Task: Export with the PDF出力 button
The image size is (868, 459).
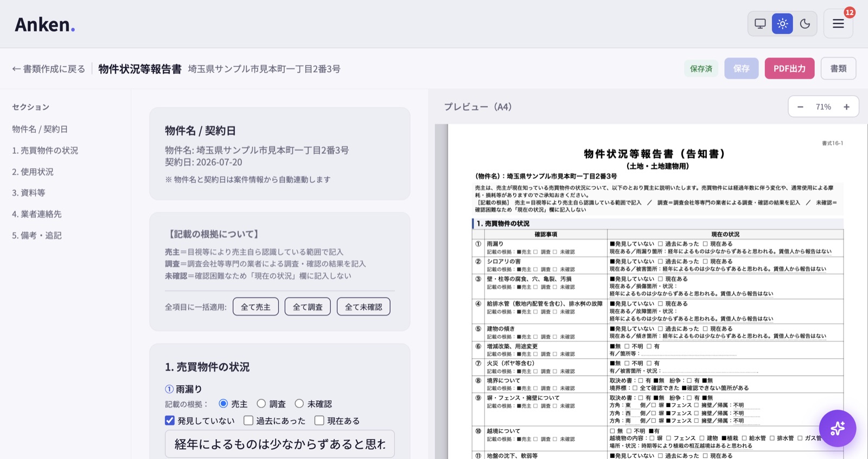Action: pos(789,68)
